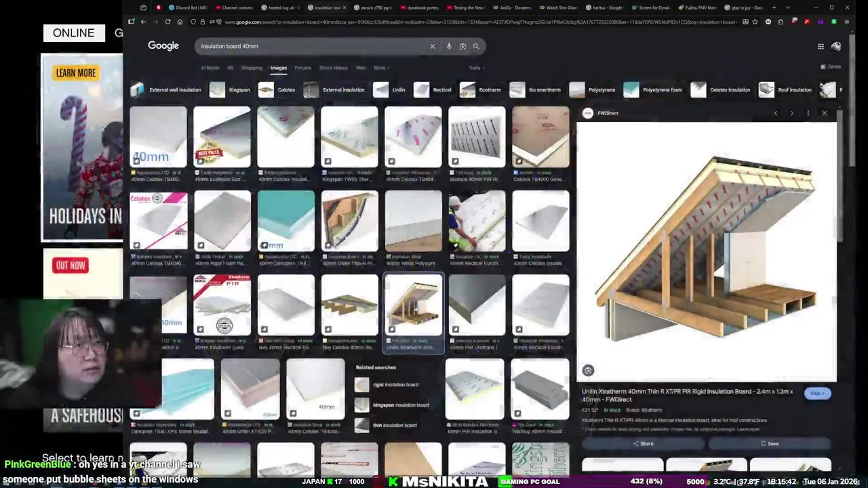Clear the search box with the X icon
The width and height of the screenshot is (868, 488).
tap(432, 46)
